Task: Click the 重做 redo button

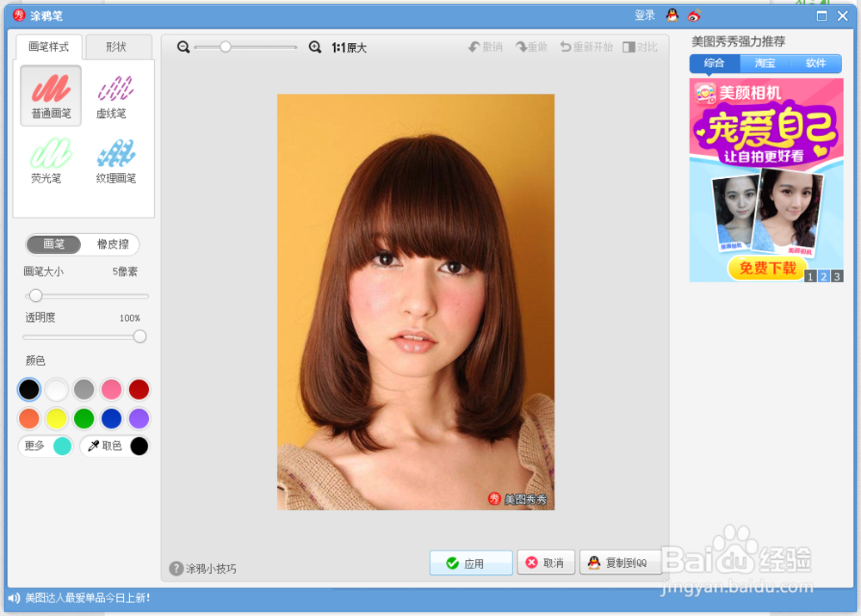Action: pyautogui.click(x=531, y=47)
